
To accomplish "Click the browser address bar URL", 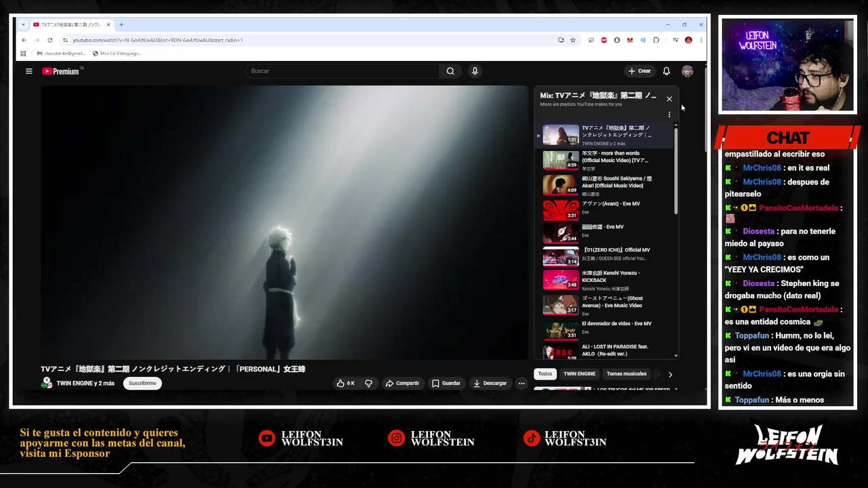I will tap(157, 40).
